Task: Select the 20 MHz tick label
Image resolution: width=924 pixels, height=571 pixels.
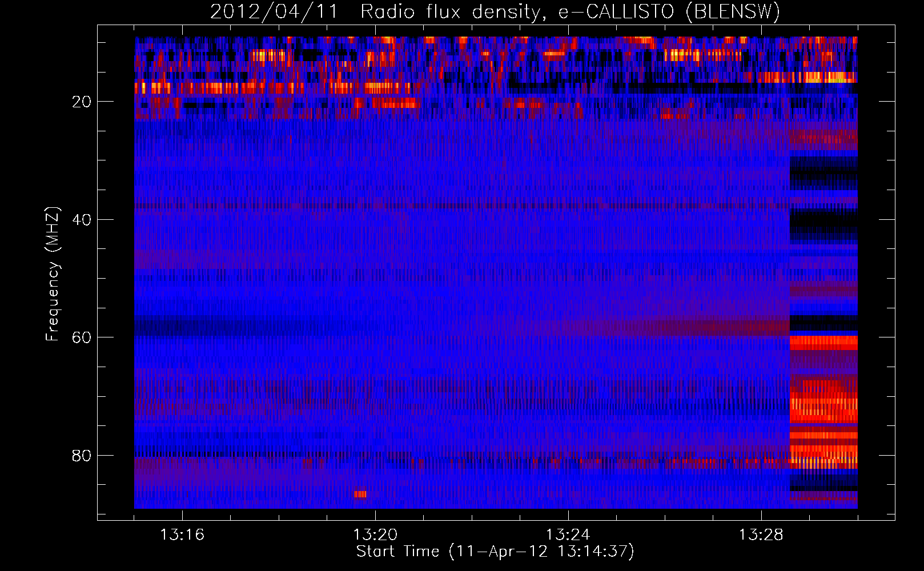Action: [82, 102]
